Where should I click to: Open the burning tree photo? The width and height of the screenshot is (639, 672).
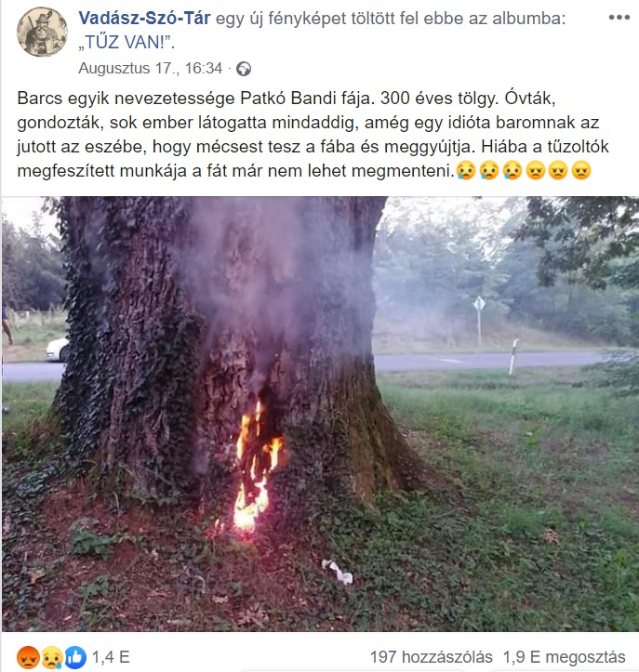(320, 414)
